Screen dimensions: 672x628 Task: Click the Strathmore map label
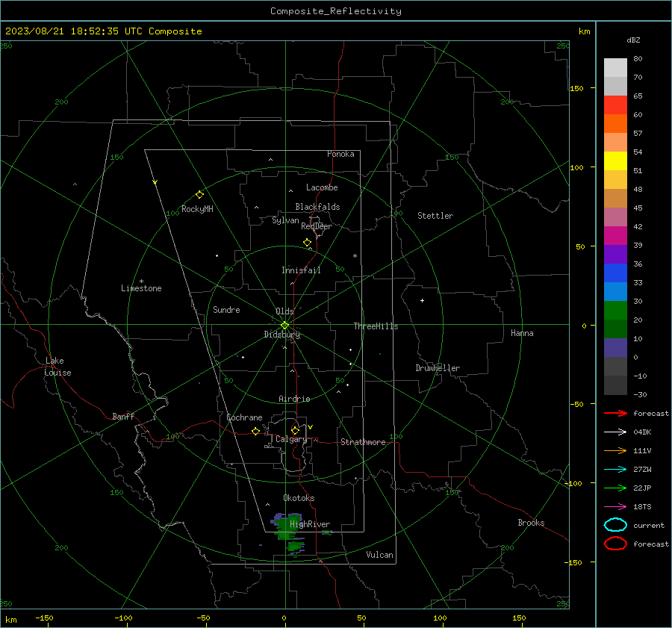363,442
